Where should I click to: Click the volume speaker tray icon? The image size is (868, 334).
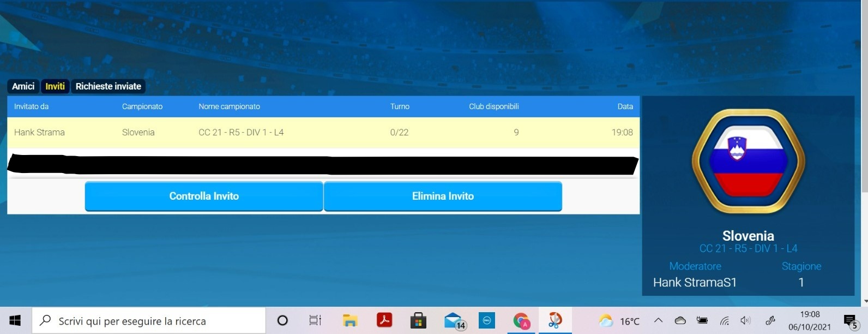point(745,321)
